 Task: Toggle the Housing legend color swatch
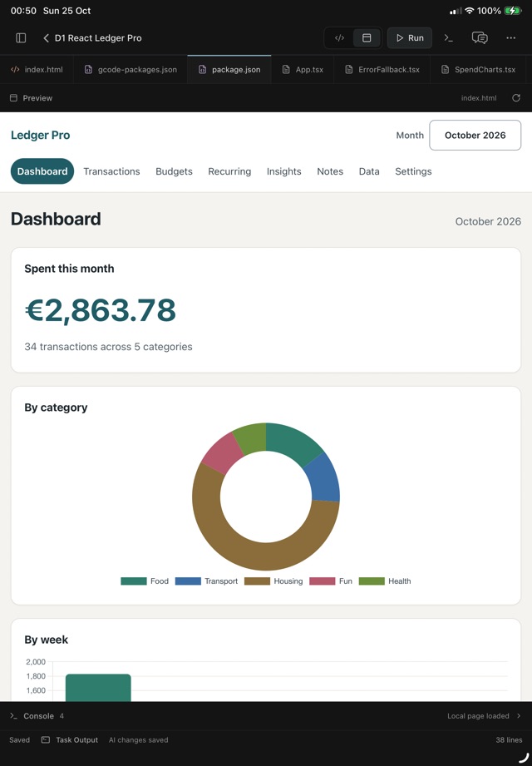pyautogui.click(x=257, y=581)
